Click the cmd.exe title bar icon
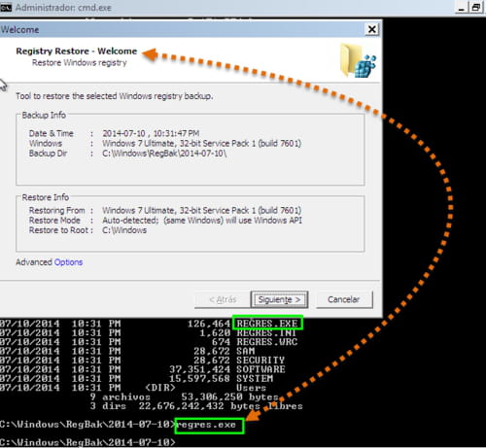The height and width of the screenshot is (448, 486). pos(6,7)
